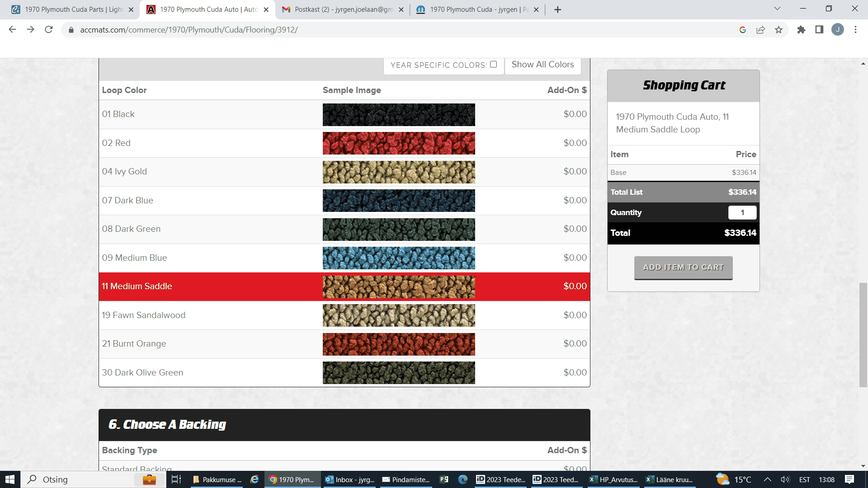Open the Extensions puzzle icon
The height and width of the screenshot is (488, 868).
pos(801,30)
